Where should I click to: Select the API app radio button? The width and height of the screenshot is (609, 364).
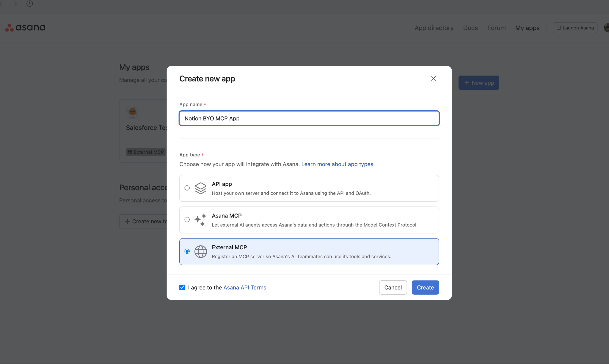point(187,188)
